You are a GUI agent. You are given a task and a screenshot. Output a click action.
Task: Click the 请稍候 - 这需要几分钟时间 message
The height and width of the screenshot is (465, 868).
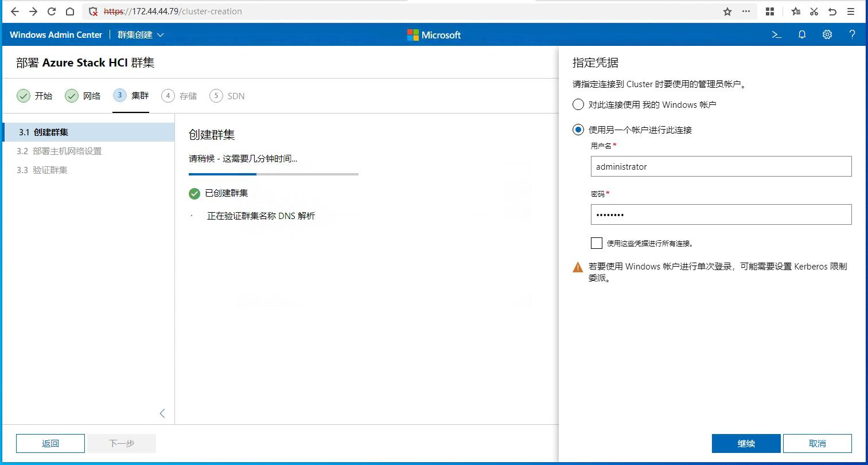[243, 158]
